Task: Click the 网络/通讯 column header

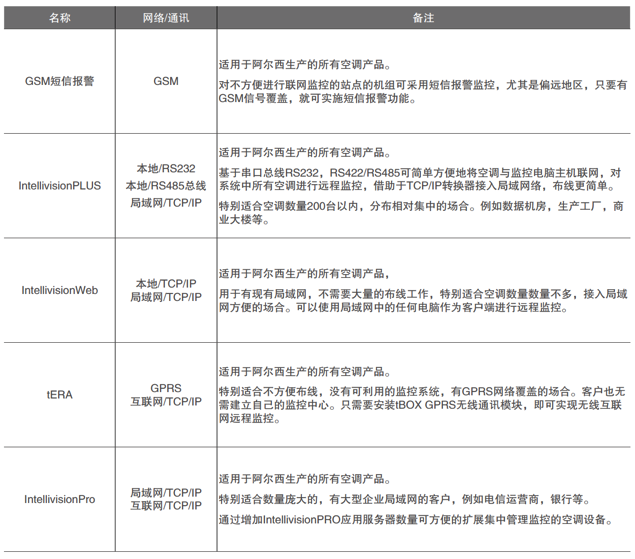Action: coord(166,18)
